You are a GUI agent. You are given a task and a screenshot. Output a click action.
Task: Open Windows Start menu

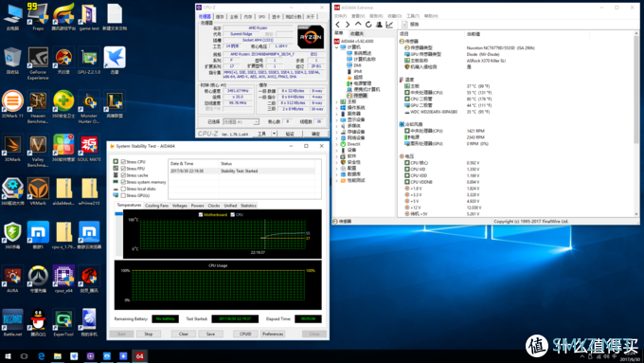click(8, 356)
